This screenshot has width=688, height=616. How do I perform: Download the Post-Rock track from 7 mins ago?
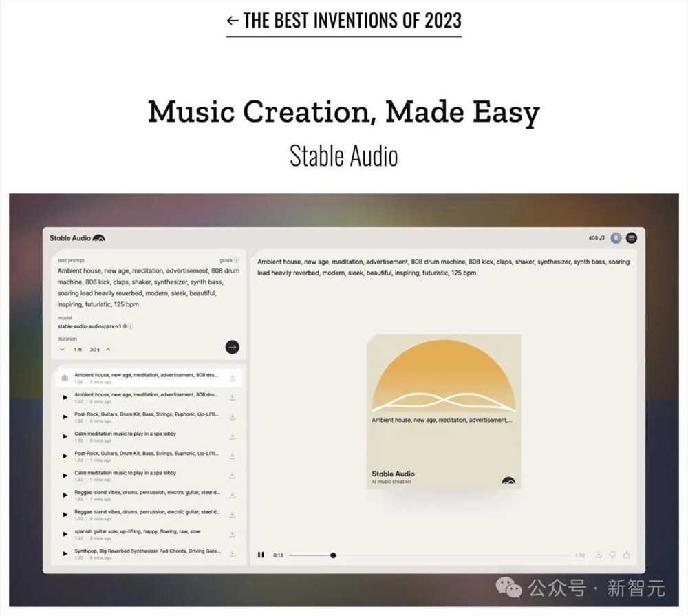coord(232,456)
